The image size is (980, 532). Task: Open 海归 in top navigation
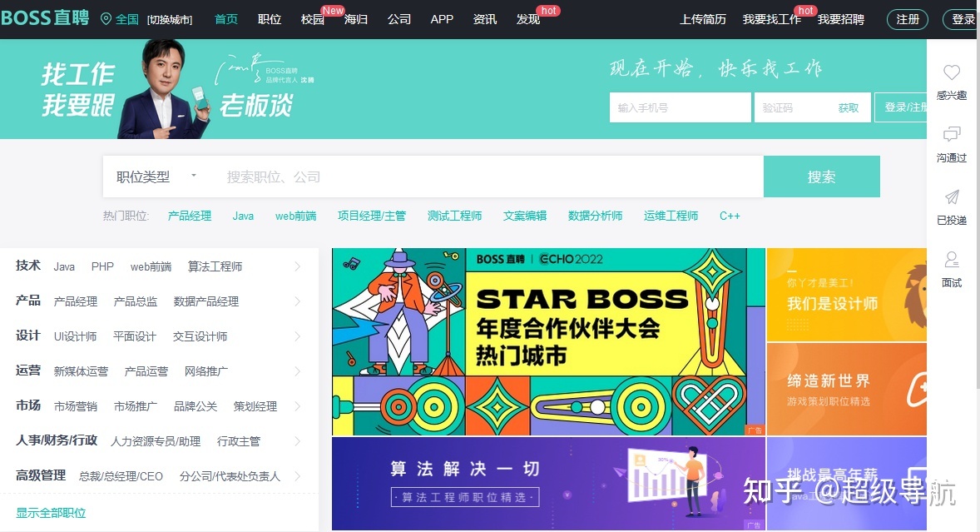point(355,19)
